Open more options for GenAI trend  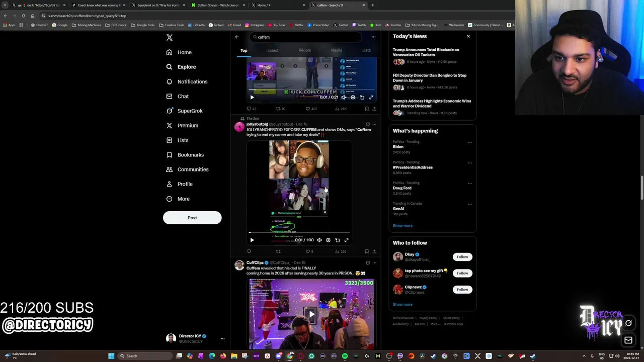coord(470,204)
